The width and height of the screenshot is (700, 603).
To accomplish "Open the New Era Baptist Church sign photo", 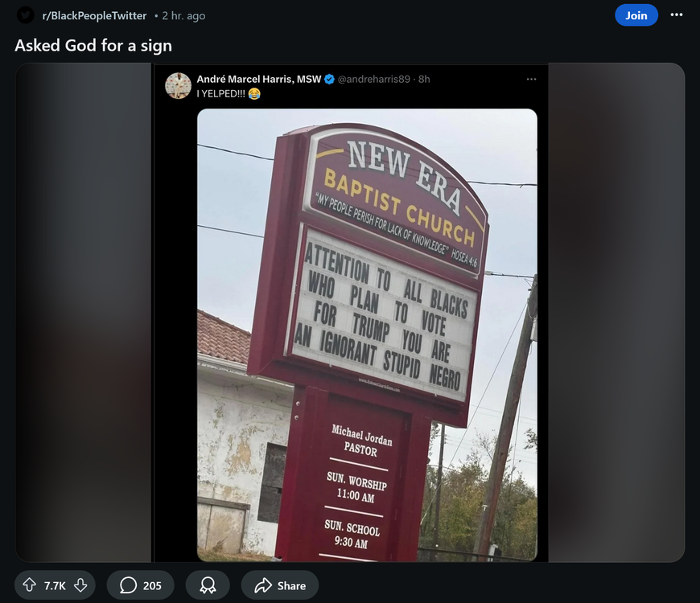I will pos(367,334).
